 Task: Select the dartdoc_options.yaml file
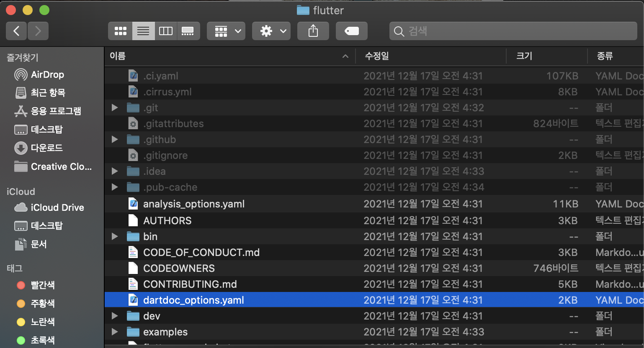pos(374,300)
